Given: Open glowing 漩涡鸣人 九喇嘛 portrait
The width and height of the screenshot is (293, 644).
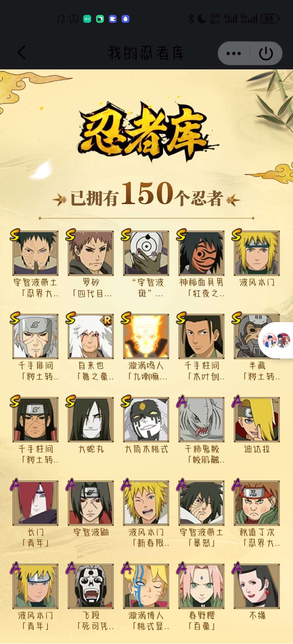Looking at the screenshot, I should click(x=146, y=336).
